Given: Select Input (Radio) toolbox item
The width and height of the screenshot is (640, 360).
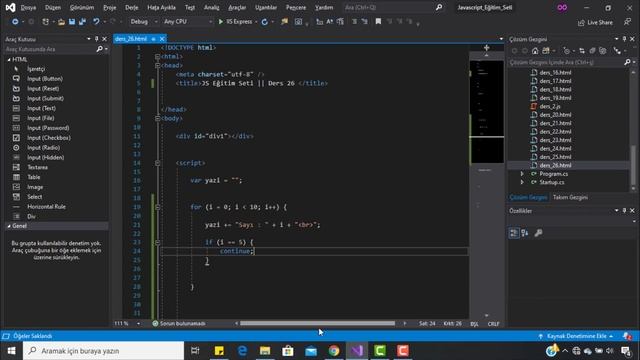Looking at the screenshot, I should tap(44, 147).
